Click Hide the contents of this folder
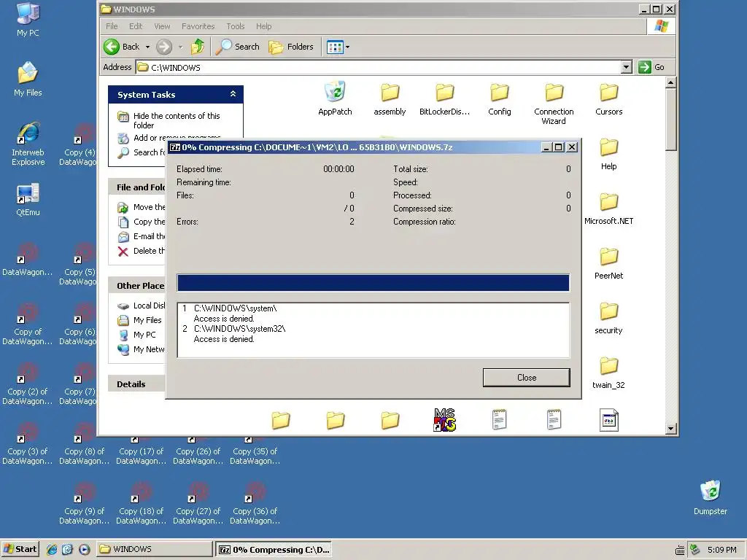Viewport: 747px width, 560px height. [169, 120]
